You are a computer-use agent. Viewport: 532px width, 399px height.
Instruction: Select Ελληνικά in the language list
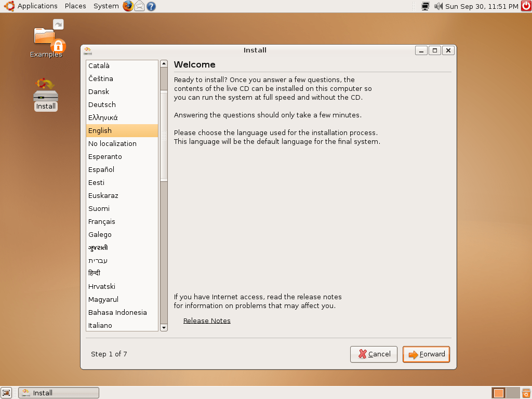[122, 118]
